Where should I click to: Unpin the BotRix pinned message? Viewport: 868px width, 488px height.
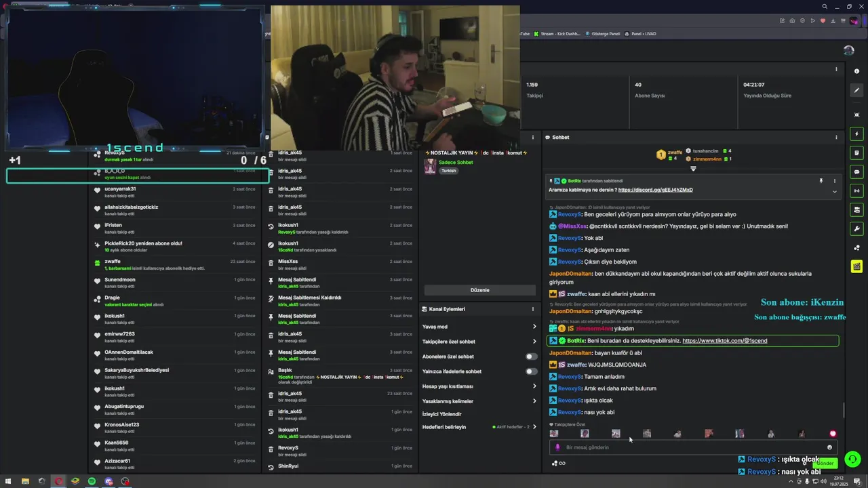click(821, 181)
